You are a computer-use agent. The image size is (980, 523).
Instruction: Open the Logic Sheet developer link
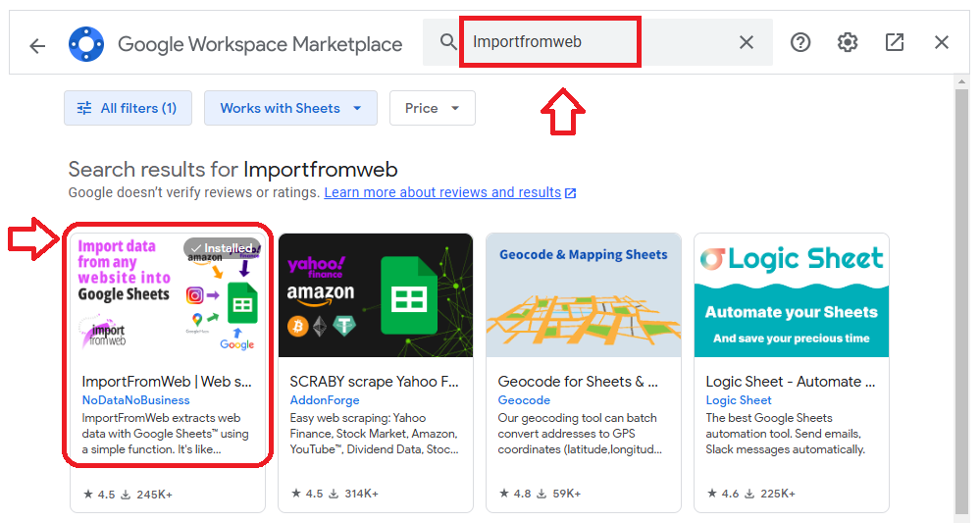click(739, 400)
